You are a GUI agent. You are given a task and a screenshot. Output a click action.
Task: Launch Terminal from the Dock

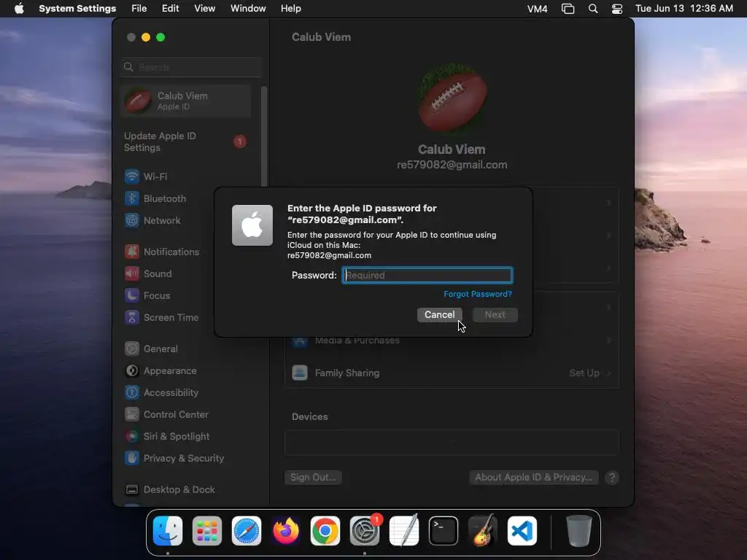[x=444, y=531]
